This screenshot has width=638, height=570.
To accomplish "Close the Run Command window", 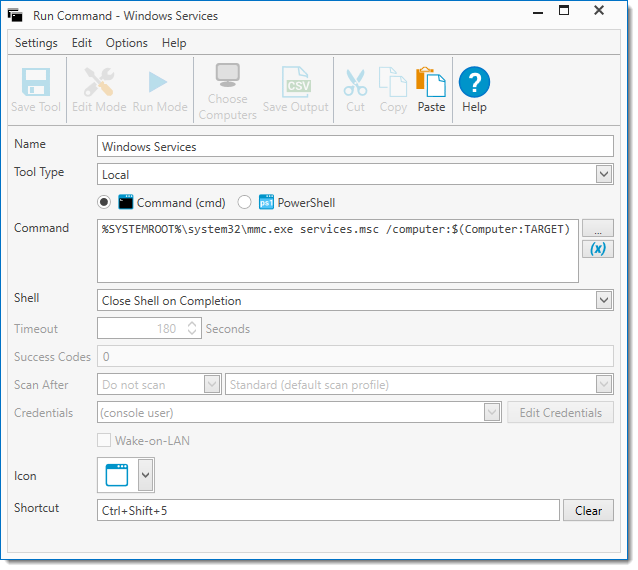I will point(599,11).
